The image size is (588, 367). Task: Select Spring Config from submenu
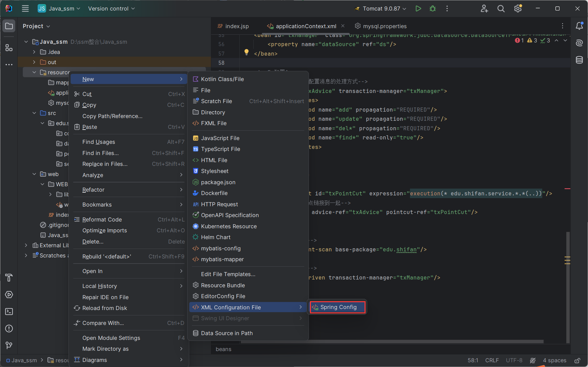click(338, 307)
